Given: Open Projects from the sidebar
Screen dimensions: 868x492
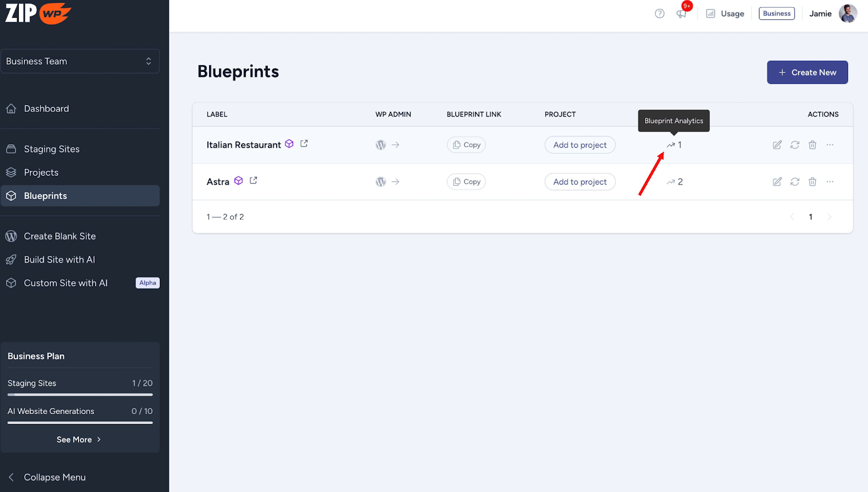Looking at the screenshot, I should pyautogui.click(x=41, y=172).
